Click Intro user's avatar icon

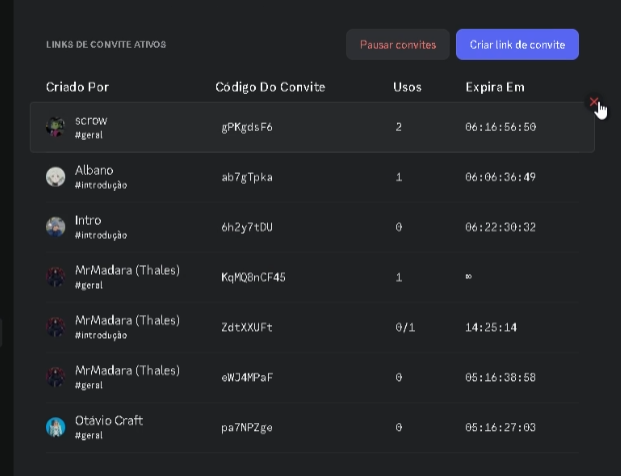(55, 227)
